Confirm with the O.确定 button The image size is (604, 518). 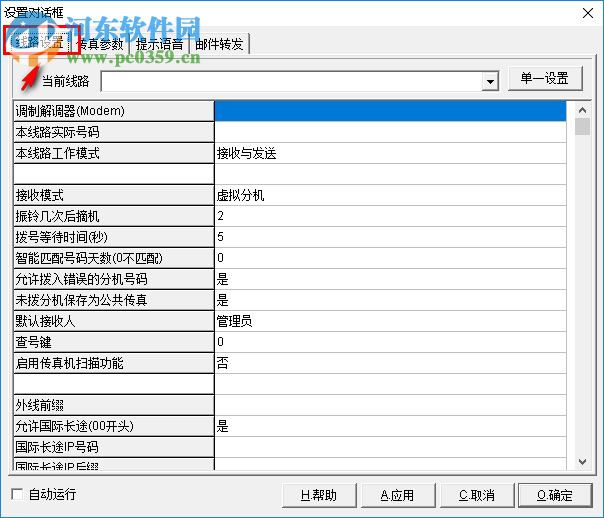[555, 495]
